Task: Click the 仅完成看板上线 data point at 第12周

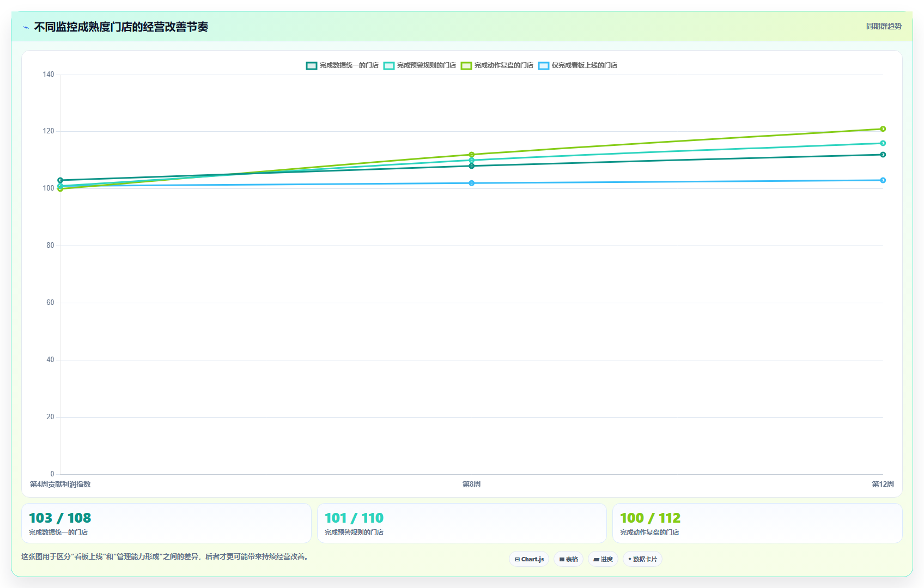Action: (883, 180)
